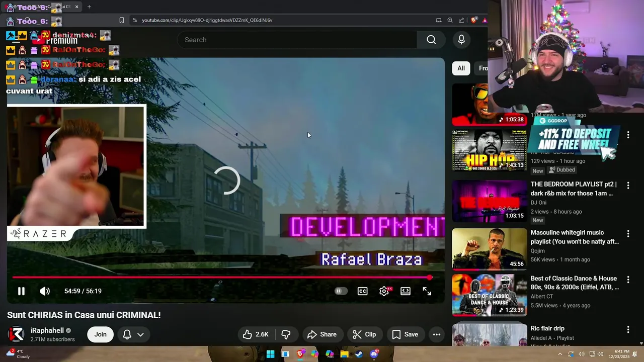
Task: Open File Explorer on taskbar
Action: 344,354
